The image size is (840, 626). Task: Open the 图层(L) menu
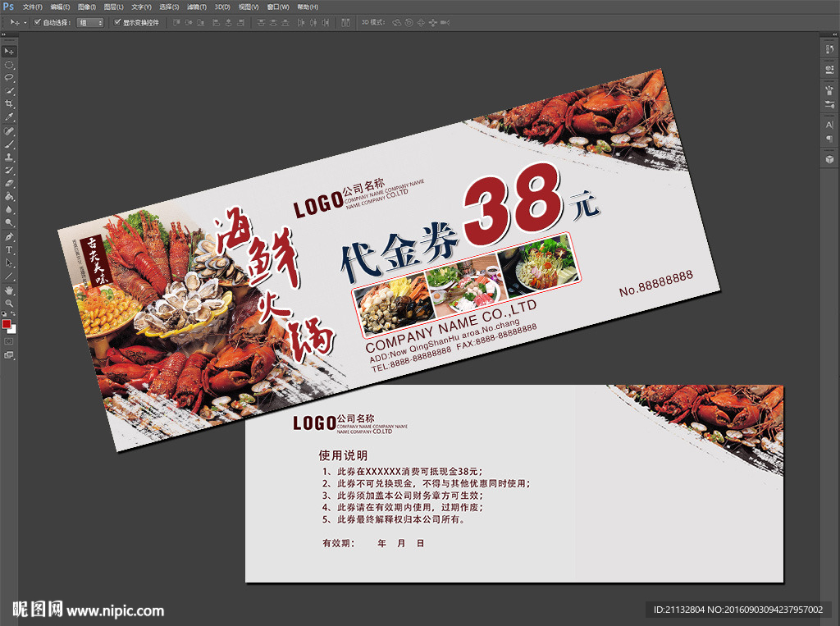(113, 7)
